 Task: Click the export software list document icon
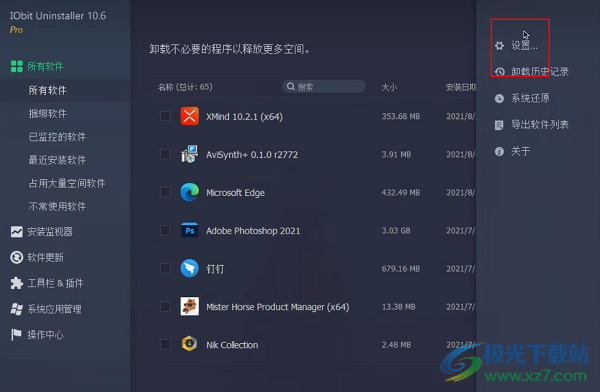tap(499, 125)
